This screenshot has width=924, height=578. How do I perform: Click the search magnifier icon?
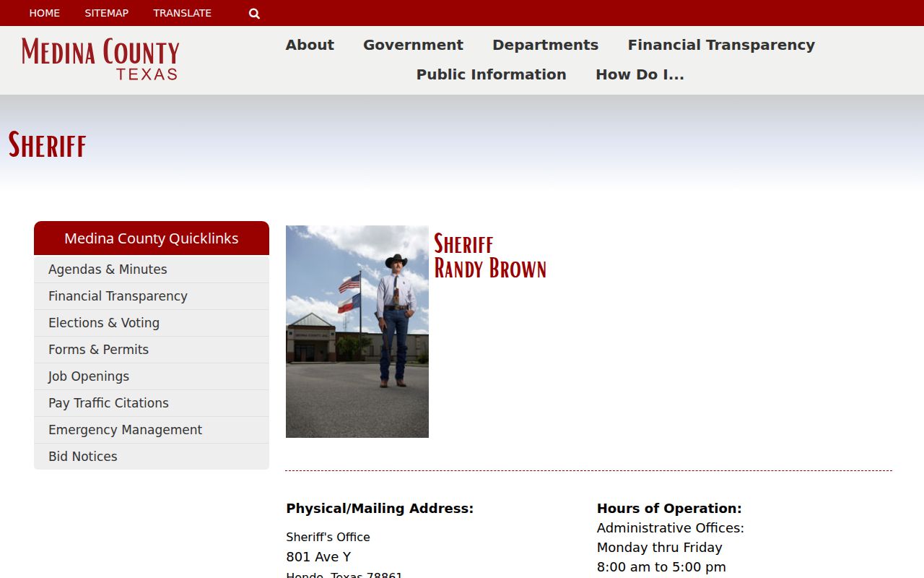[254, 13]
